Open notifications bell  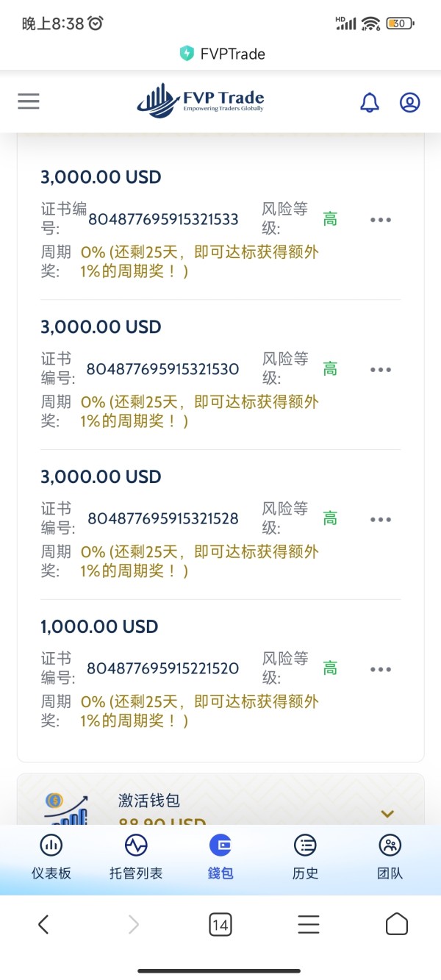(370, 102)
